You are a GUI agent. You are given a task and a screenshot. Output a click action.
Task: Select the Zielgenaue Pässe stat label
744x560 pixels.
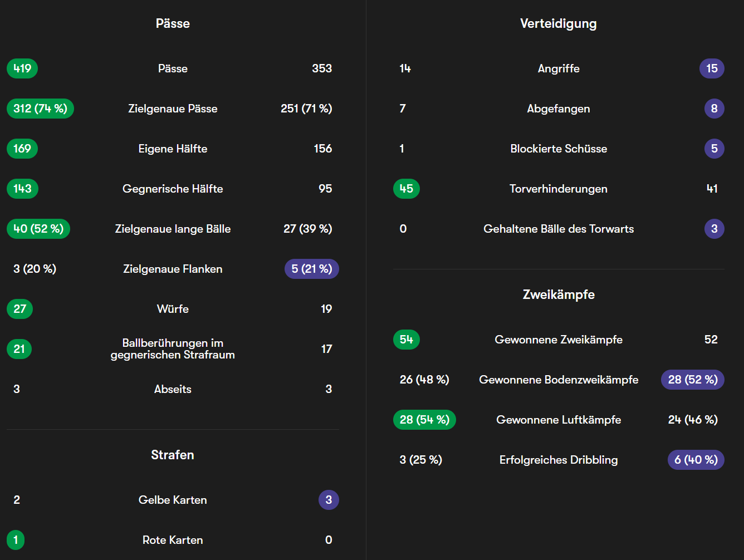173,109
